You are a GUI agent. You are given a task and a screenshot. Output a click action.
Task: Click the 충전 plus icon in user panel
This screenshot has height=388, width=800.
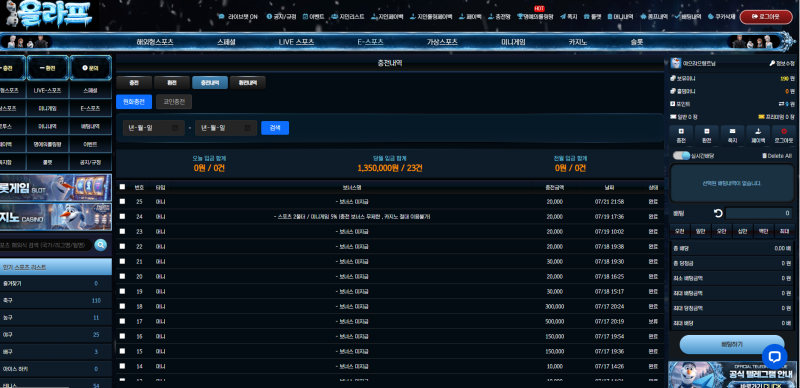click(x=681, y=131)
